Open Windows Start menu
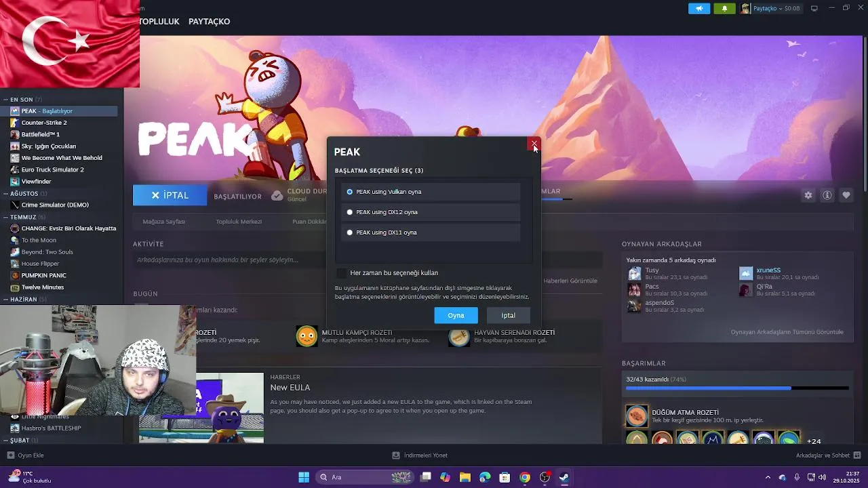 click(x=304, y=477)
